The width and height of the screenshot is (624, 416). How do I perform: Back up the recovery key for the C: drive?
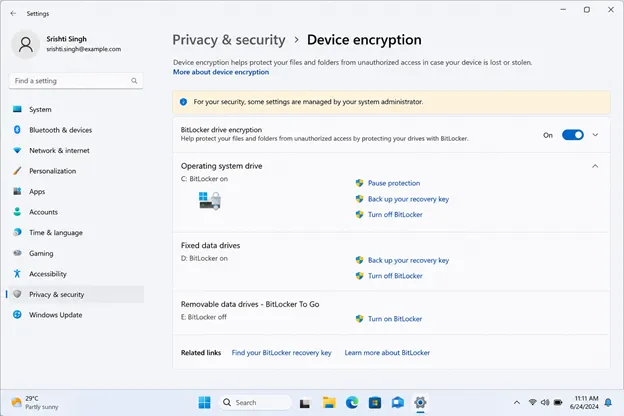[408, 199]
